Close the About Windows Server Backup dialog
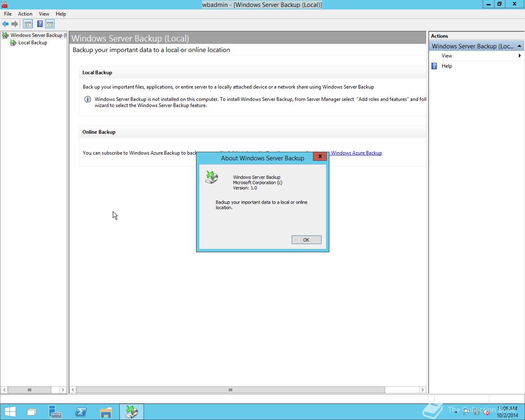The image size is (525, 420). (320, 157)
